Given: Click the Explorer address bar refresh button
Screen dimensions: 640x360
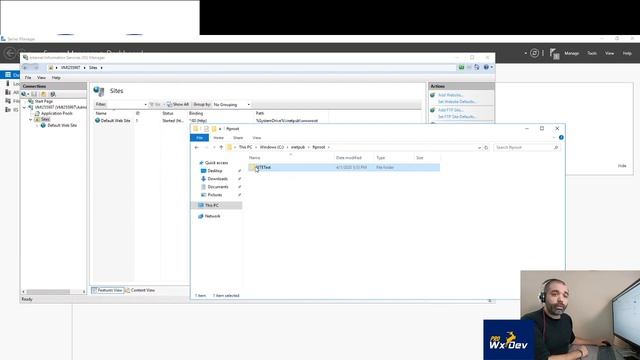Looking at the screenshot, I should point(486,147).
